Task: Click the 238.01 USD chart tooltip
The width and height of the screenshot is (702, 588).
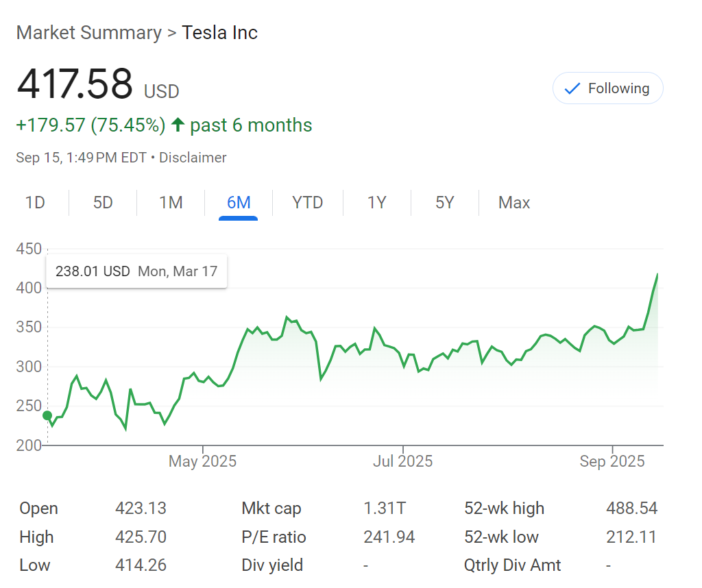Action: [136, 271]
